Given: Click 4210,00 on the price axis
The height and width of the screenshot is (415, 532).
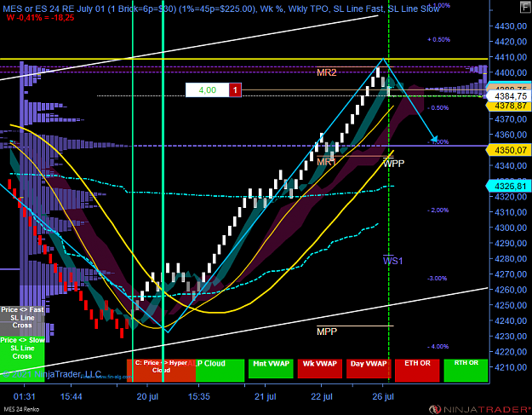Looking at the screenshot, I should pos(511,367).
